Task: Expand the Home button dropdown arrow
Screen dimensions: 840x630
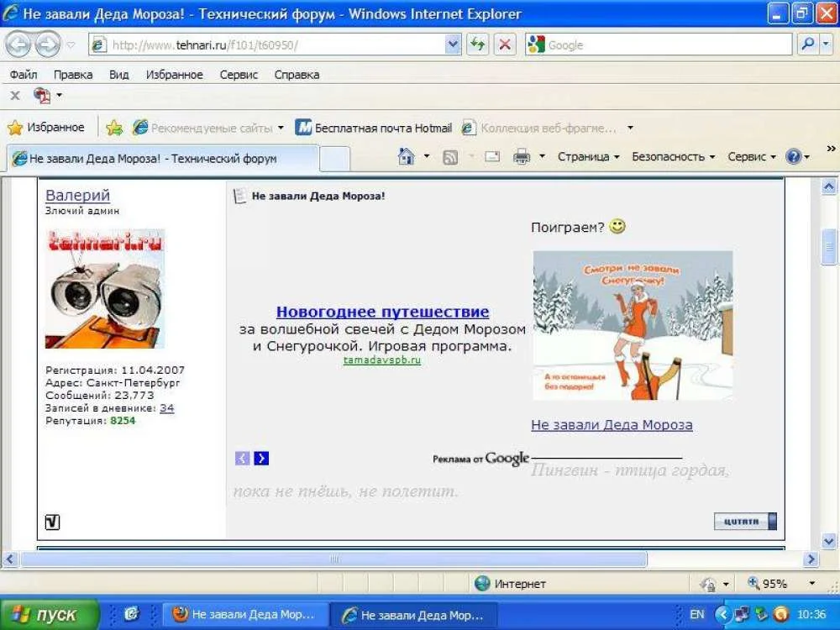Action: (427, 156)
